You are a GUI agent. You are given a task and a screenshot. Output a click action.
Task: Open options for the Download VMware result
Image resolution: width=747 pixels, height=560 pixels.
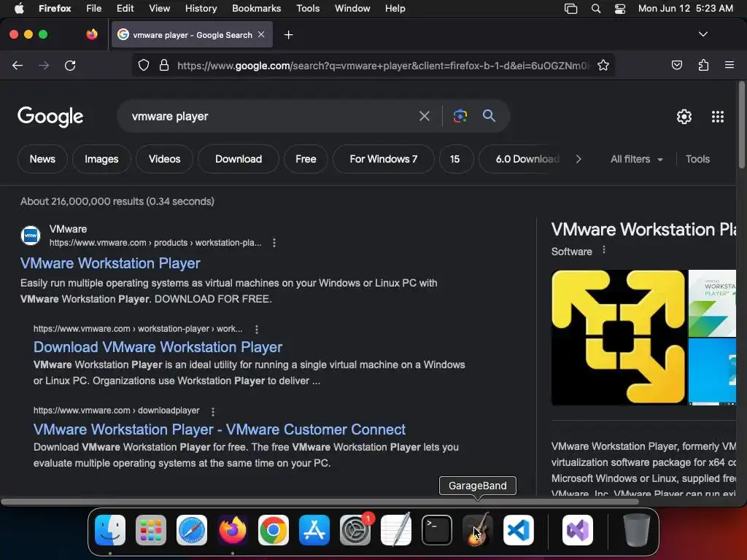pyautogui.click(x=257, y=329)
